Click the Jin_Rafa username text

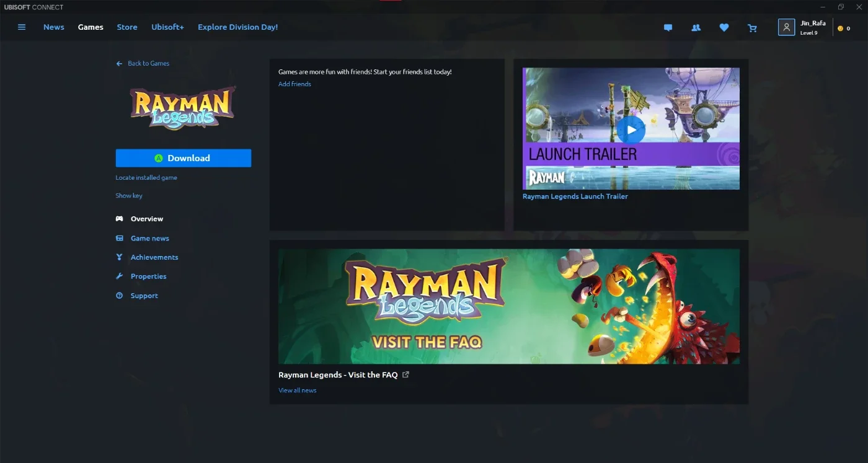(x=813, y=24)
